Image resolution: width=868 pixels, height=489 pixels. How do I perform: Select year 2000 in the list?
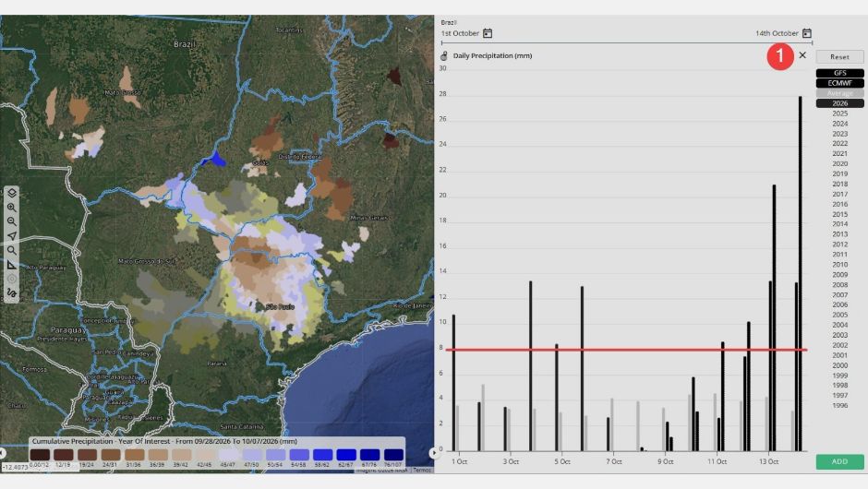(839, 365)
